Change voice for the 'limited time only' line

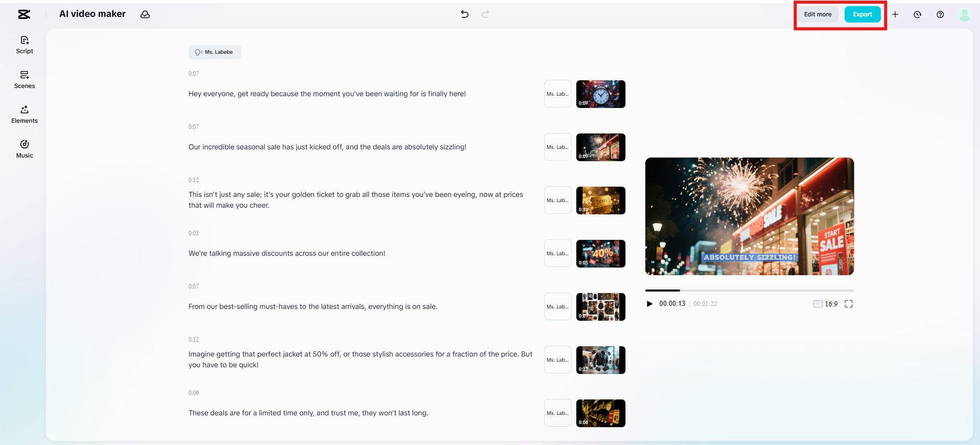[558, 413]
